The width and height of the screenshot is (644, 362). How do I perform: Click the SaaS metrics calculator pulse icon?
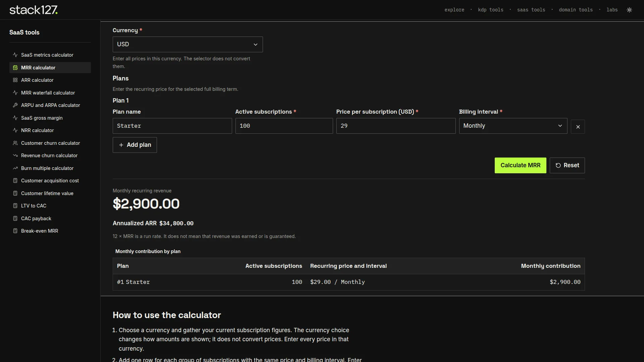pos(15,55)
